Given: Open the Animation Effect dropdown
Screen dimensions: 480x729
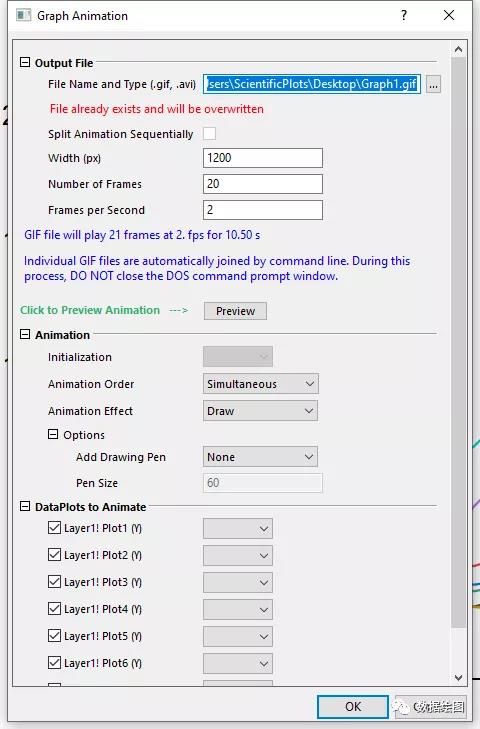Looking at the screenshot, I should (260, 411).
